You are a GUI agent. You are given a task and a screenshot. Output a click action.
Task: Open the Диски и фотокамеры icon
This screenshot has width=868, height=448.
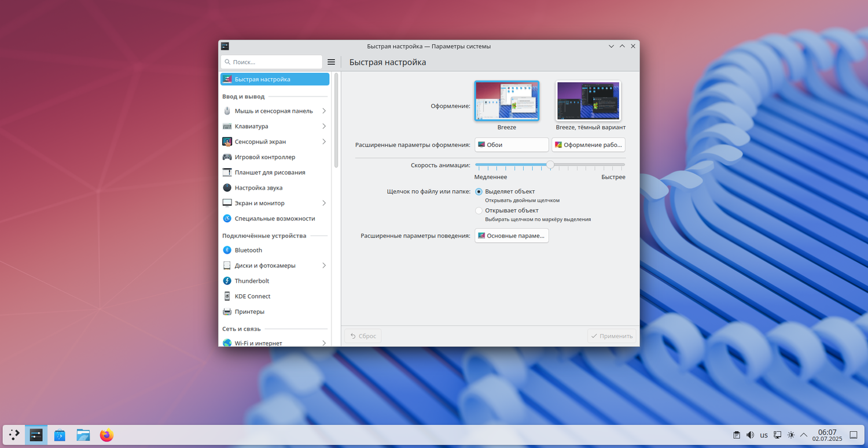click(227, 266)
